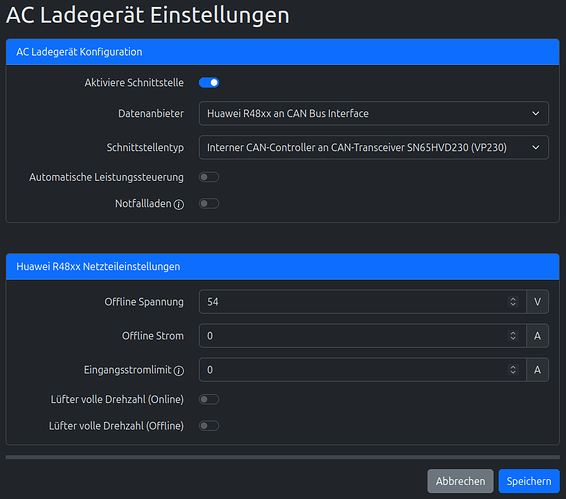The image size is (566, 499).
Task: Click the Lüfter volle Drehzahl (Offline) label
Action: point(116,426)
